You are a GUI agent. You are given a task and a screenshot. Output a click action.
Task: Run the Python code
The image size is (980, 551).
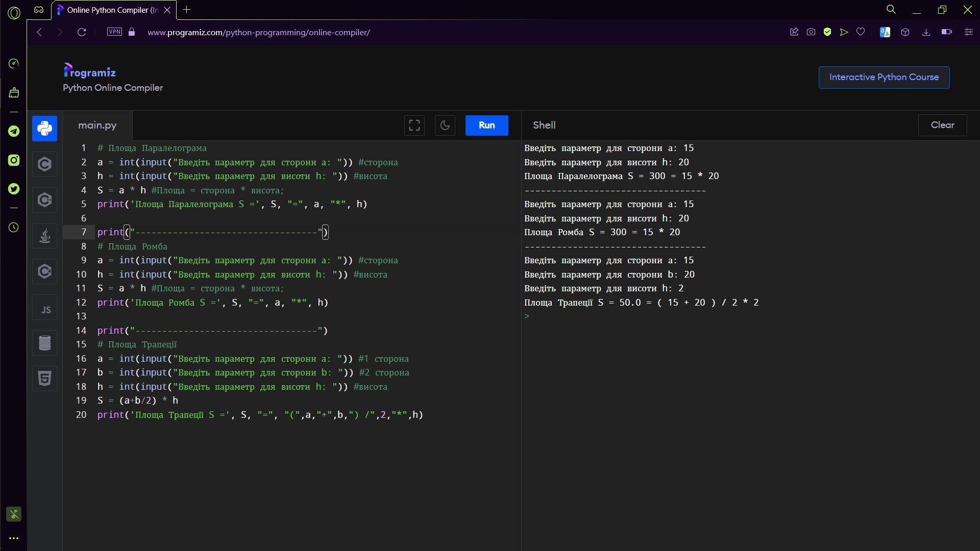click(x=486, y=126)
